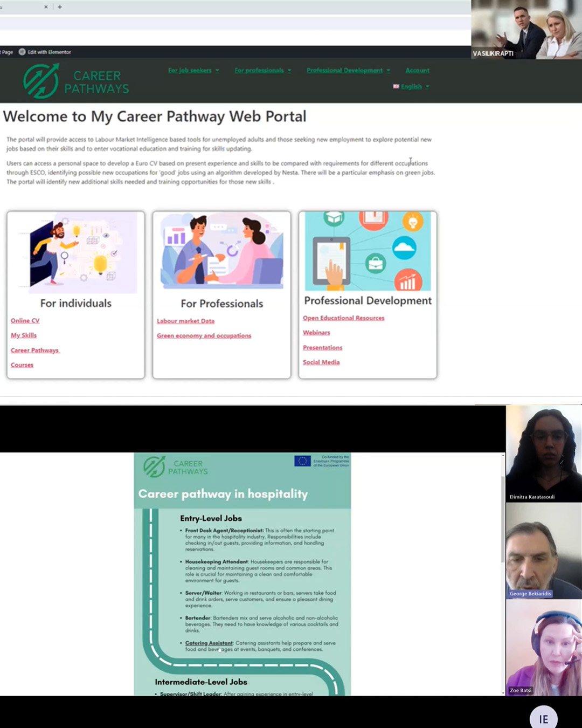Image resolution: width=582 pixels, height=728 pixels.
Task: Click the IE user avatar circle
Action: [x=543, y=718]
